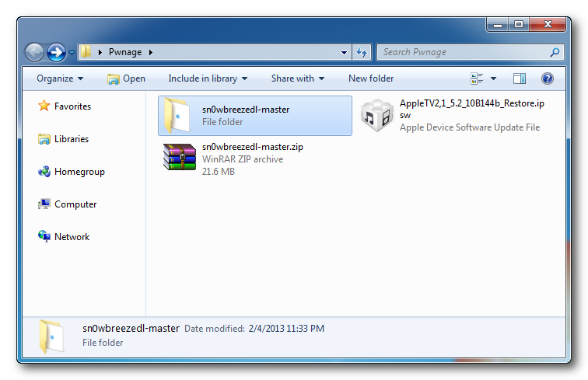Maximize the Pwnage window
The image size is (588, 380).
point(519,25)
